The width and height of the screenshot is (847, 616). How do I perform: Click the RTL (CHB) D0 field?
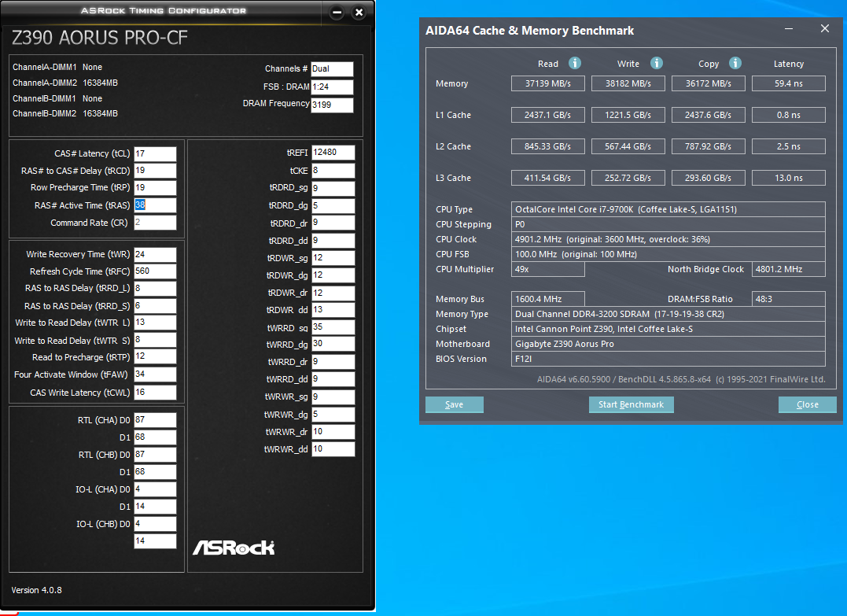click(x=155, y=455)
